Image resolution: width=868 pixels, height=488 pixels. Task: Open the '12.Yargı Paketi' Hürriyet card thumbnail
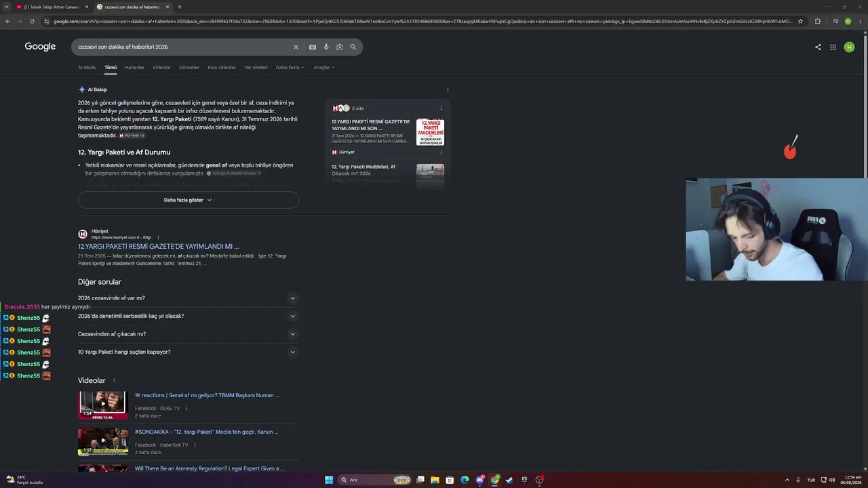(x=430, y=132)
